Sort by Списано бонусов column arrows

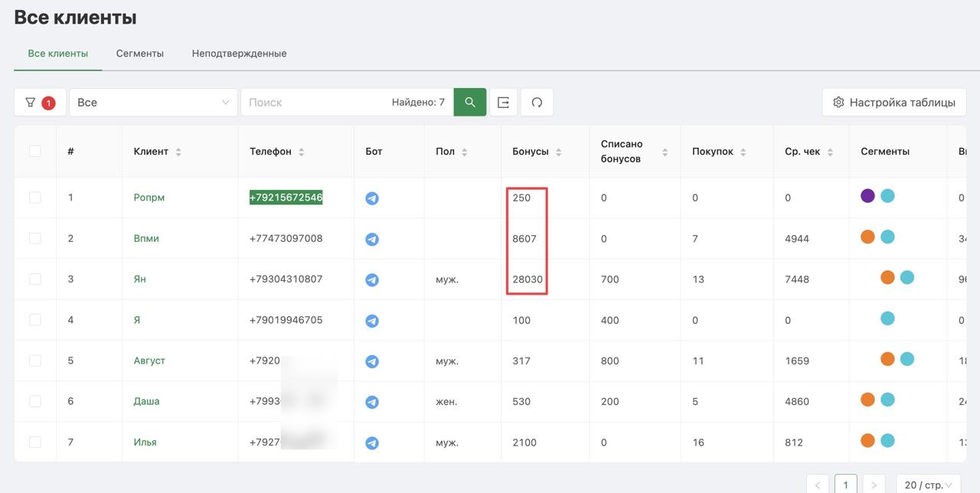(x=665, y=152)
